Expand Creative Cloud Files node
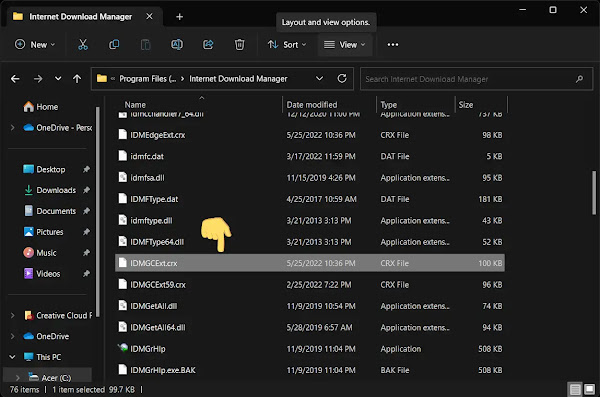The height and width of the screenshot is (397, 600). coord(13,315)
